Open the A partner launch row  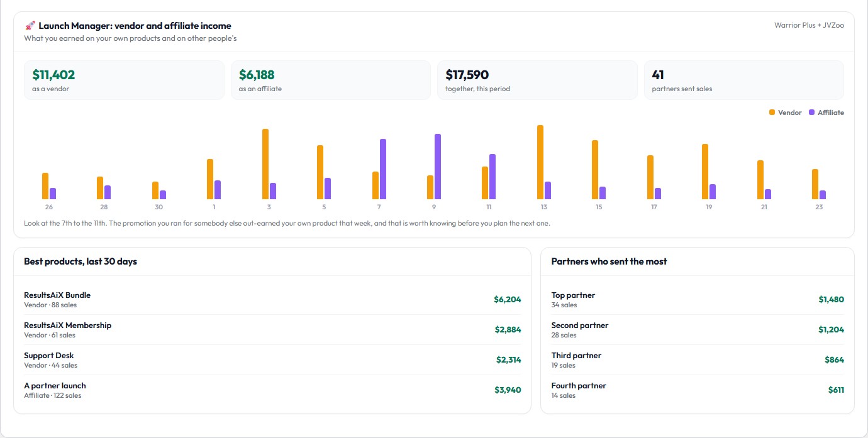[x=272, y=390]
